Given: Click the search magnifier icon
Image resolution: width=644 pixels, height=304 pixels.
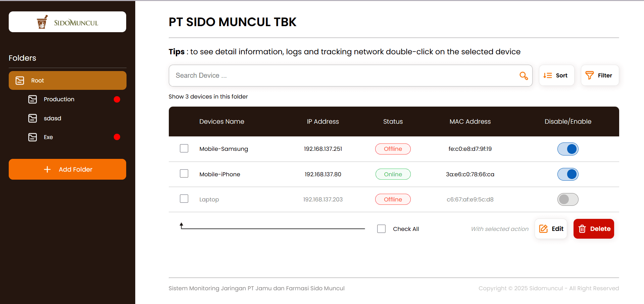Looking at the screenshot, I should (523, 76).
